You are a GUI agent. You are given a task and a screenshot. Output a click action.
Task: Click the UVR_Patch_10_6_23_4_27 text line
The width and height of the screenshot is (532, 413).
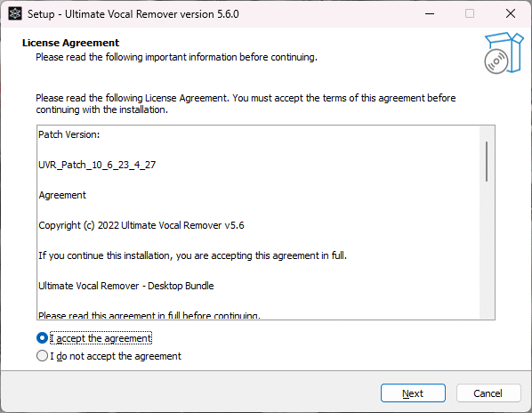(x=97, y=165)
